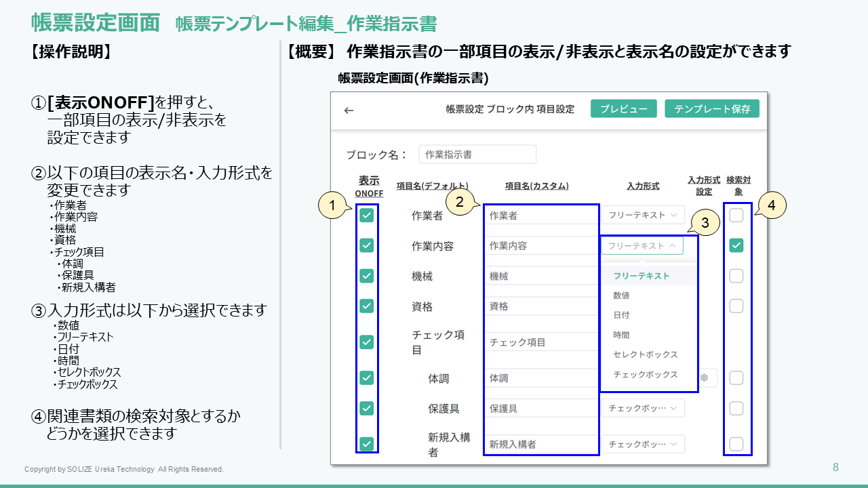
Task: Click the ブロック名 input field
Action: pos(477,155)
